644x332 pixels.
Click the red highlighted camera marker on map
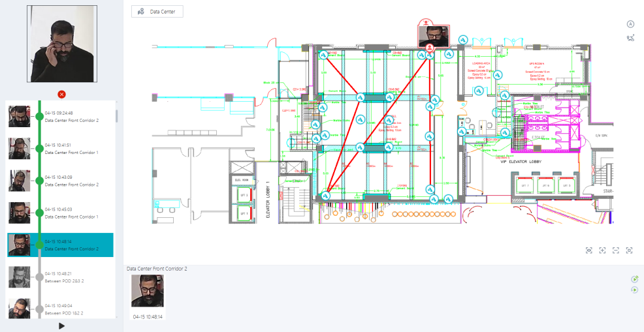(430, 48)
